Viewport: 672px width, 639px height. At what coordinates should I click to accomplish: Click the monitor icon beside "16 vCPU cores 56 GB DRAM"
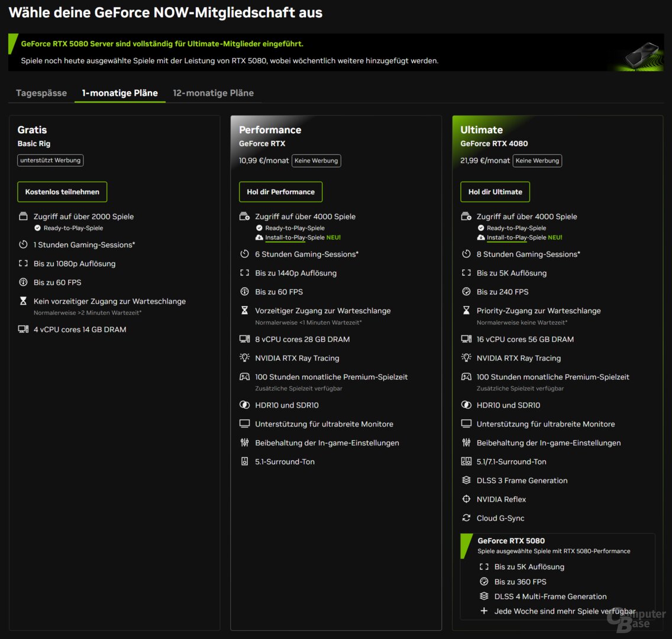(466, 339)
